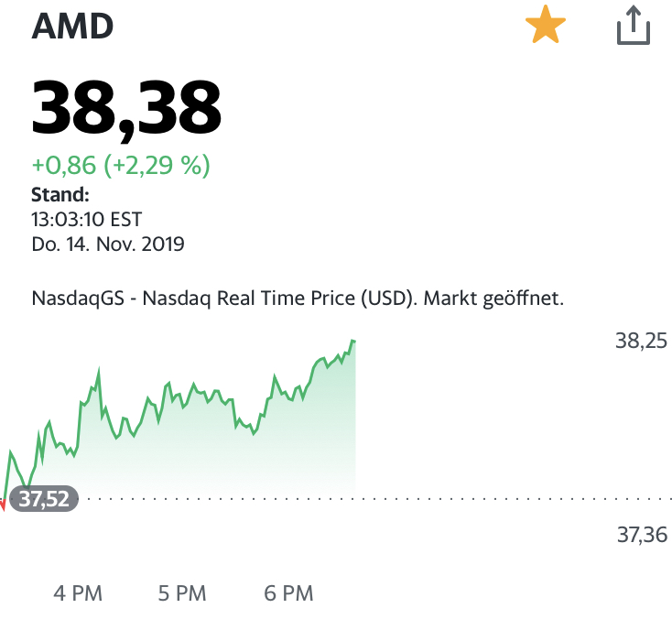The width and height of the screenshot is (672, 619).
Task: Select the 4 PM time label
Action: (78, 593)
